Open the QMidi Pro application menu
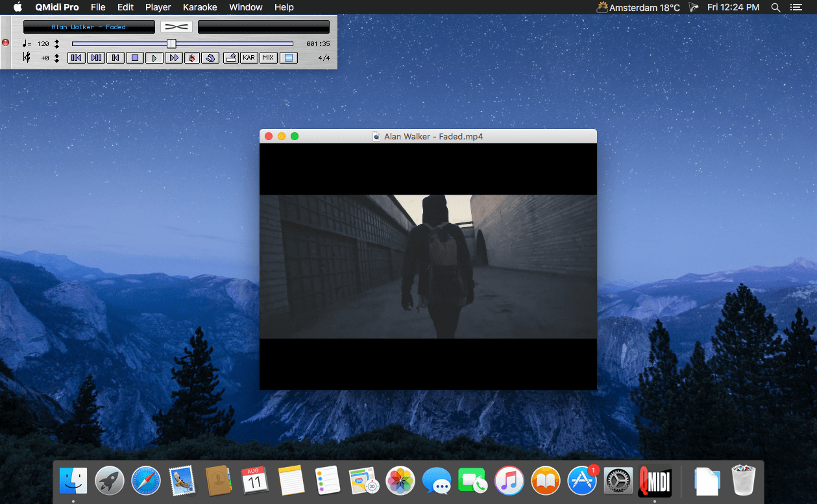817x504 pixels. (x=57, y=7)
